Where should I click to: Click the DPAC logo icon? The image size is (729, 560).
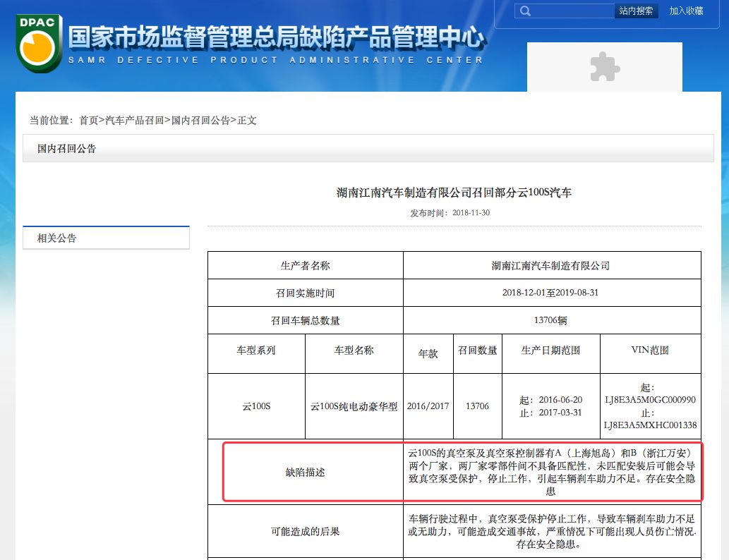click(x=39, y=43)
